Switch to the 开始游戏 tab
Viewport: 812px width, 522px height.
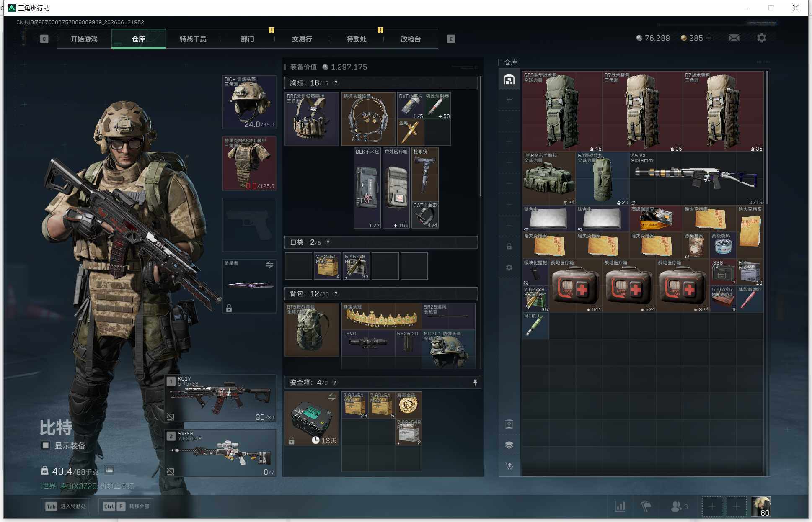pos(84,39)
